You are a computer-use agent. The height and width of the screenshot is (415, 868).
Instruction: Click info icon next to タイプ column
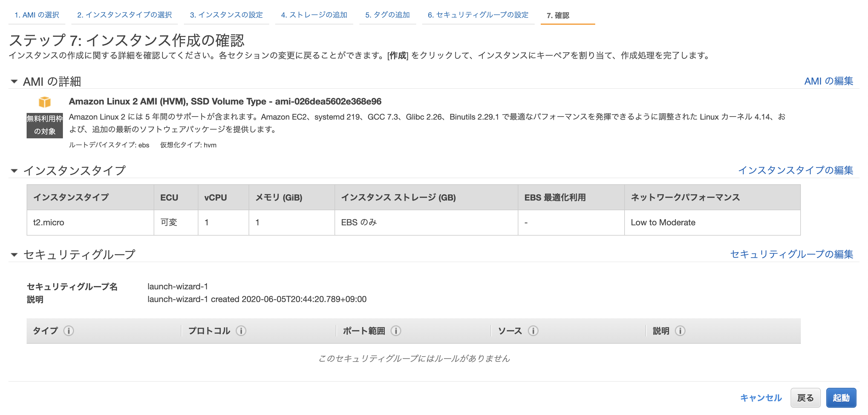69,331
